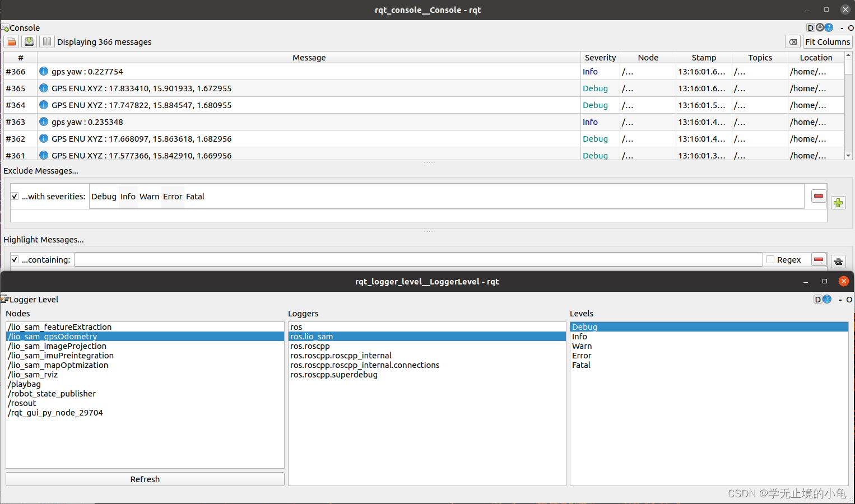Click the dash undock control in Logger Level header
The width and height of the screenshot is (855, 504).
(x=840, y=300)
